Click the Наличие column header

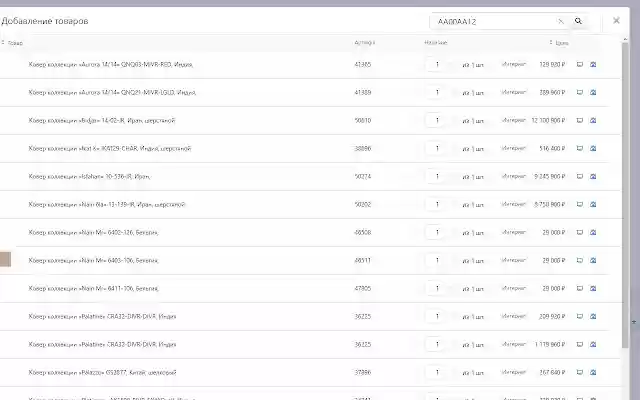click(x=436, y=42)
